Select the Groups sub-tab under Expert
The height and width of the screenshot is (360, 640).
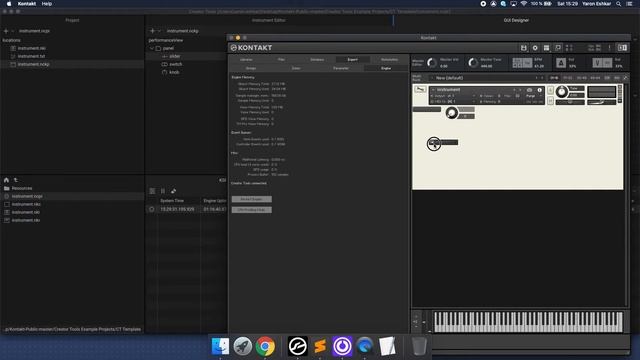pyautogui.click(x=251, y=68)
